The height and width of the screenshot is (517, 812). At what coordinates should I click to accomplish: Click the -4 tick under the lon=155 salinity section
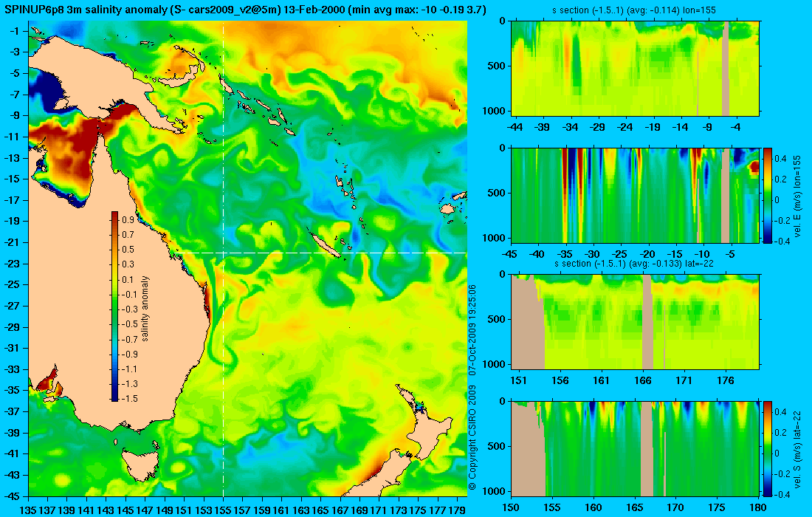tap(736, 127)
